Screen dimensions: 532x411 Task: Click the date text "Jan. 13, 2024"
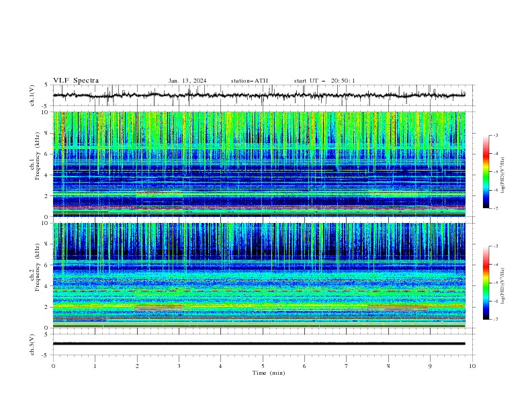click(187, 81)
